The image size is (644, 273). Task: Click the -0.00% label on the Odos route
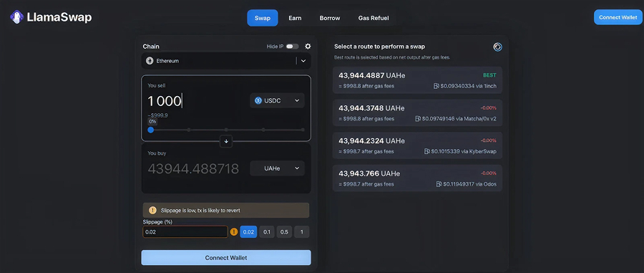[x=488, y=173]
